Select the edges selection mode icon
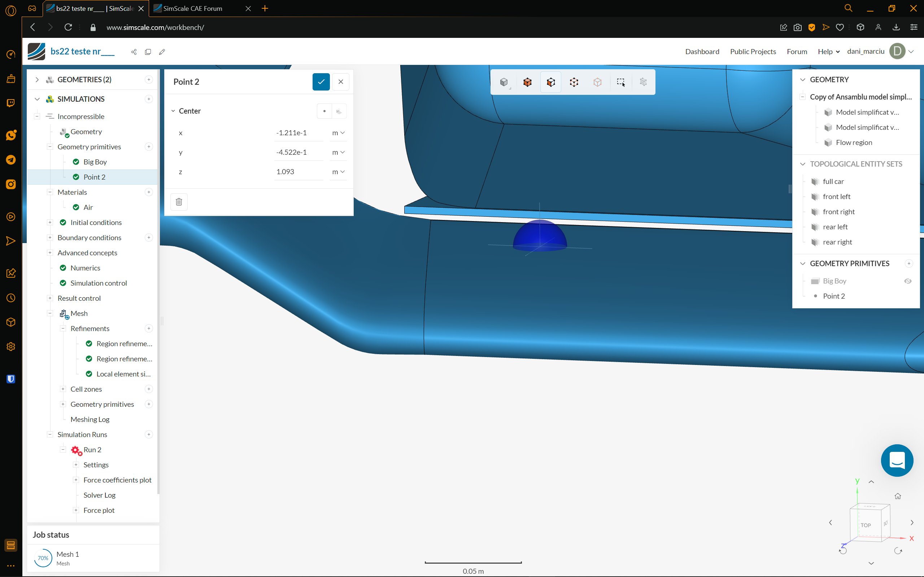The image size is (924, 577). click(x=574, y=82)
